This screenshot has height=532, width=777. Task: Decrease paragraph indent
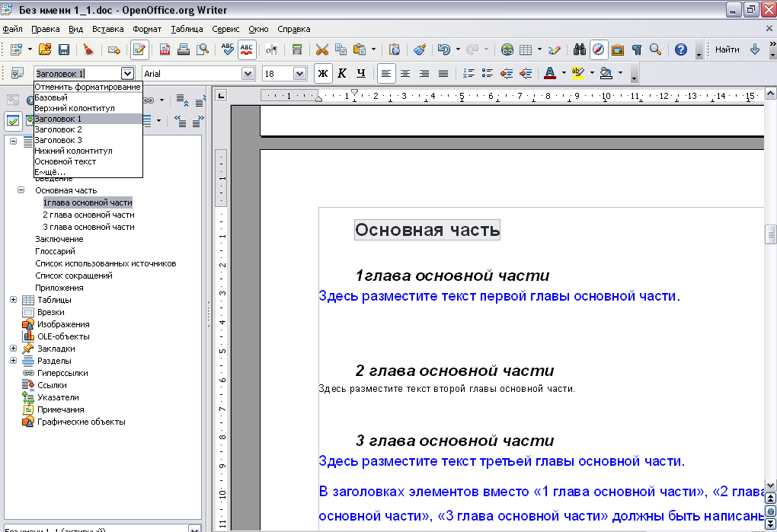point(507,74)
